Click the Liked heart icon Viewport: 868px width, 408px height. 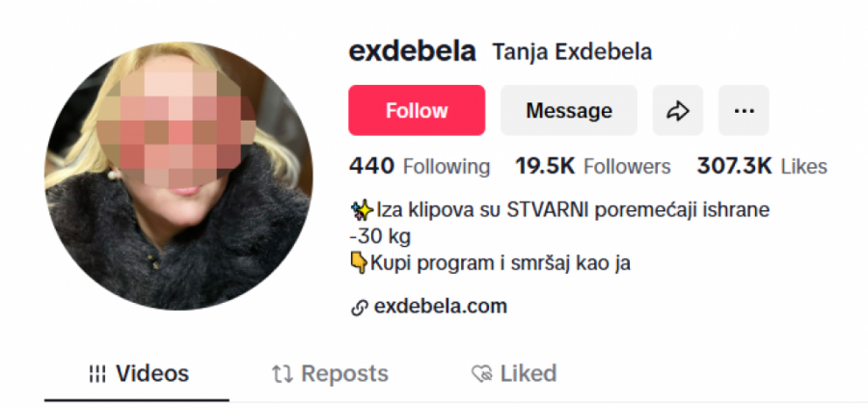click(x=482, y=374)
